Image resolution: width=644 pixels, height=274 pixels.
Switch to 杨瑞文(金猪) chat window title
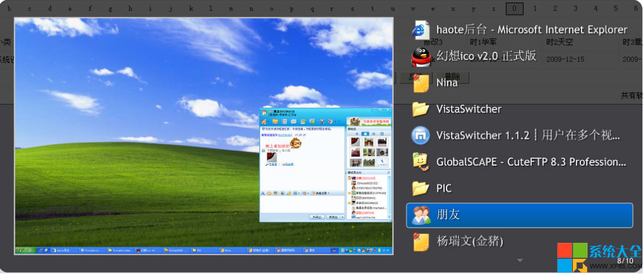[470, 241]
